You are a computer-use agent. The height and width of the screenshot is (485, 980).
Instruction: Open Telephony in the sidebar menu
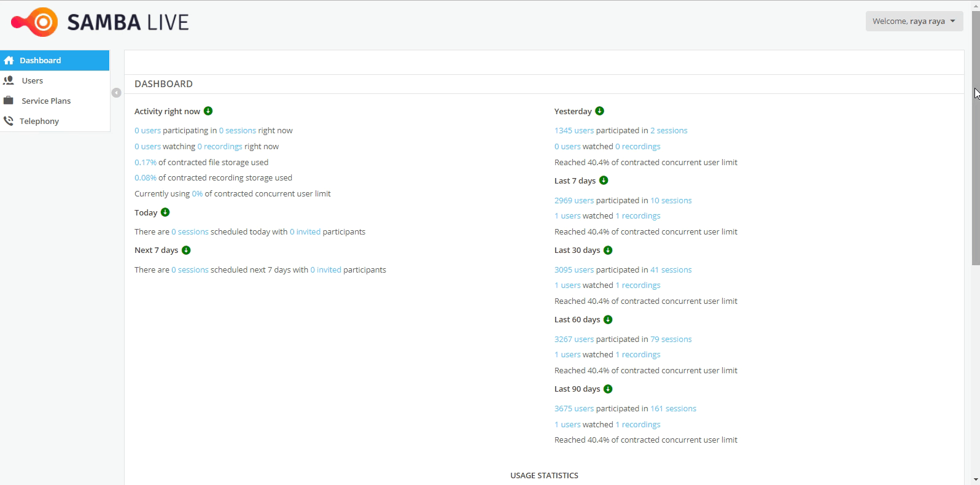[x=55, y=121]
